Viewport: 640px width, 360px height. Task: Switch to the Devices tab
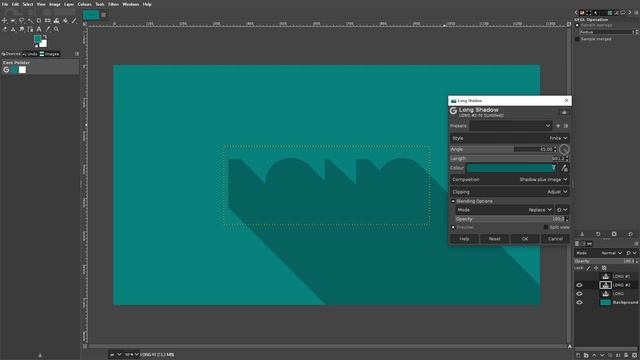tap(11, 54)
